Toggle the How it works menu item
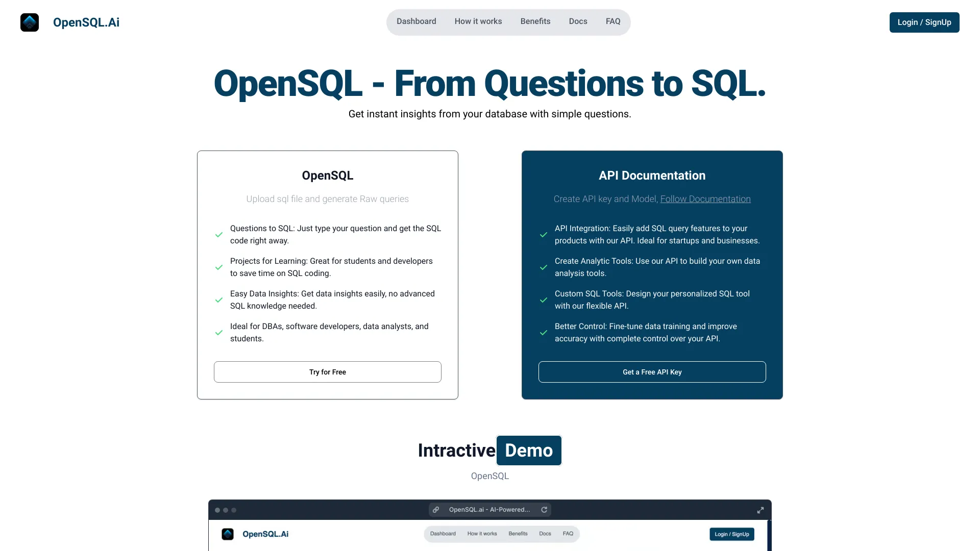Image resolution: width=980 pixels, height=551 pixels. pyautogui.click(x=478, y=21)
